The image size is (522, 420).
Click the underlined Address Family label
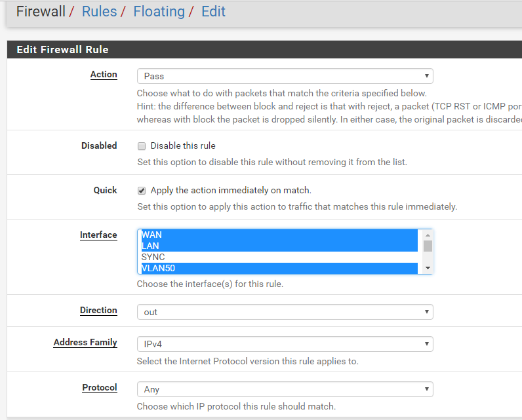point(85,343)
